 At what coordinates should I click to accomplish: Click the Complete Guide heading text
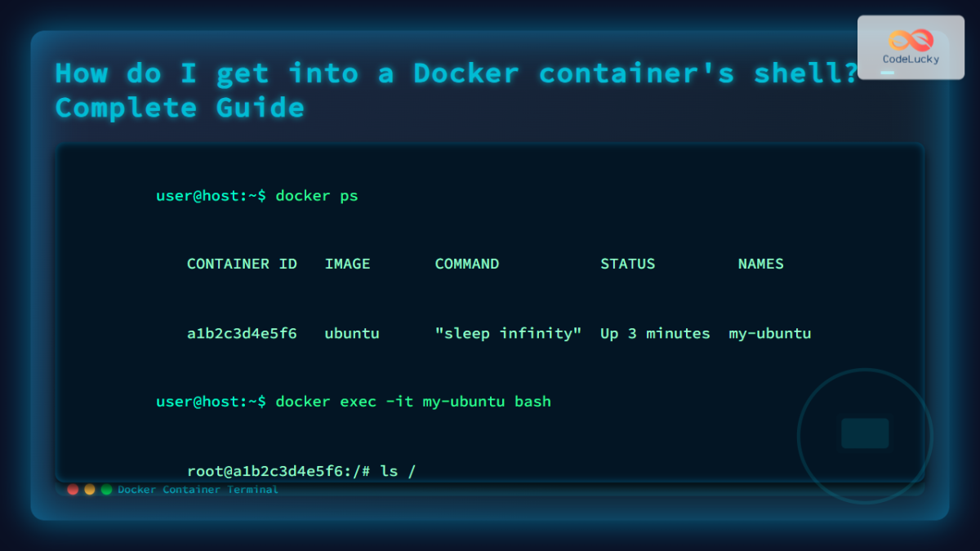[178, 107]
